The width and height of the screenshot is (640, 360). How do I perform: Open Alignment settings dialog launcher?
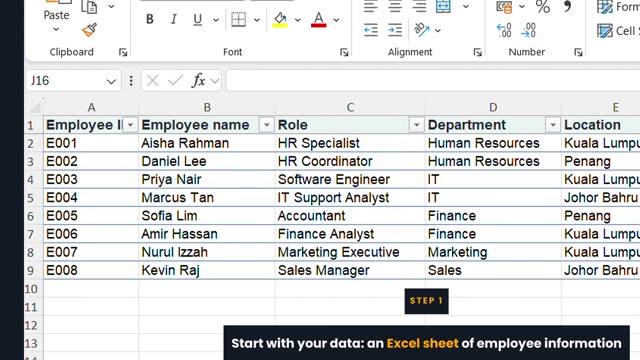(x=478, y=52)
